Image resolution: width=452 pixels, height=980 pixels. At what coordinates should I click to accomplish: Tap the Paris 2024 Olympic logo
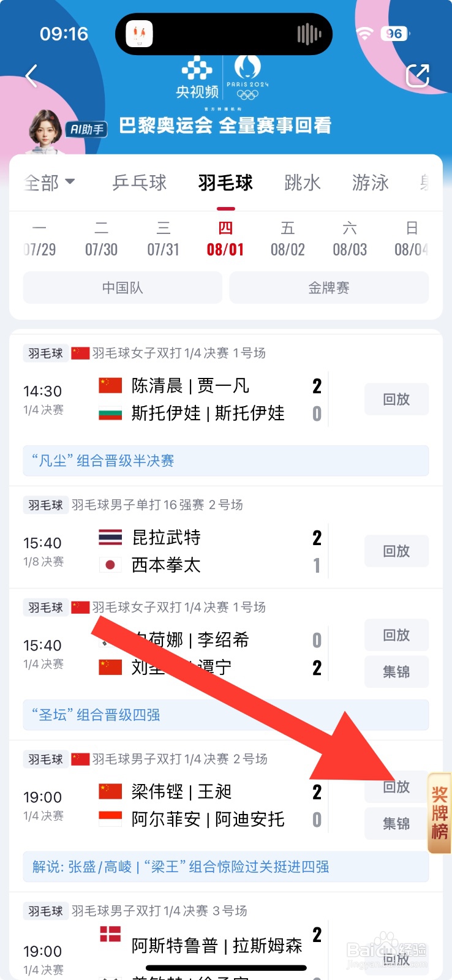[x=247, y=78]
